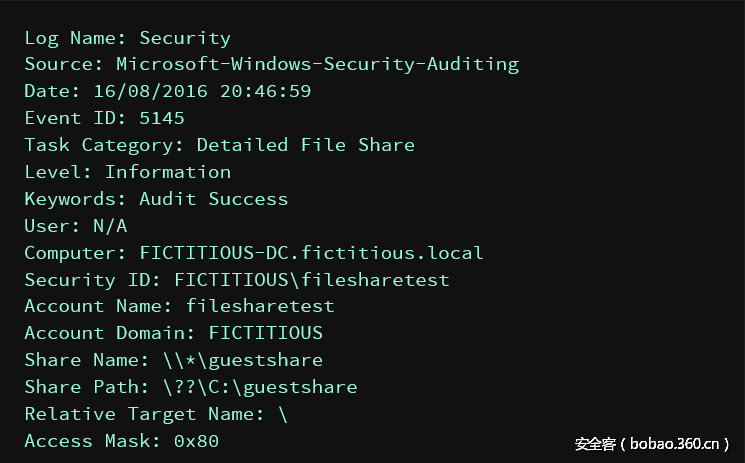
Task: Click the Log Name: Security line
Action: click(127, 39)
